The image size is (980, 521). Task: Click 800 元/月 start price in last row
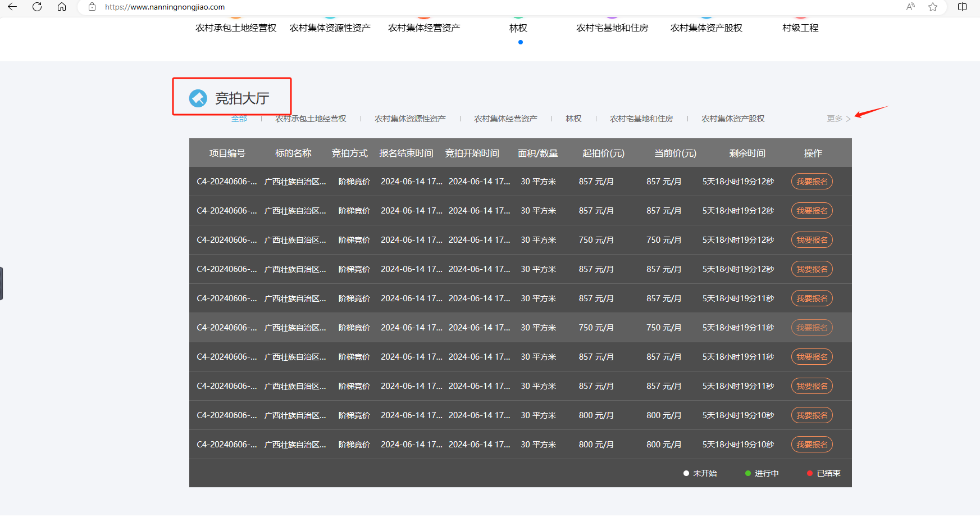coord(596,445)
